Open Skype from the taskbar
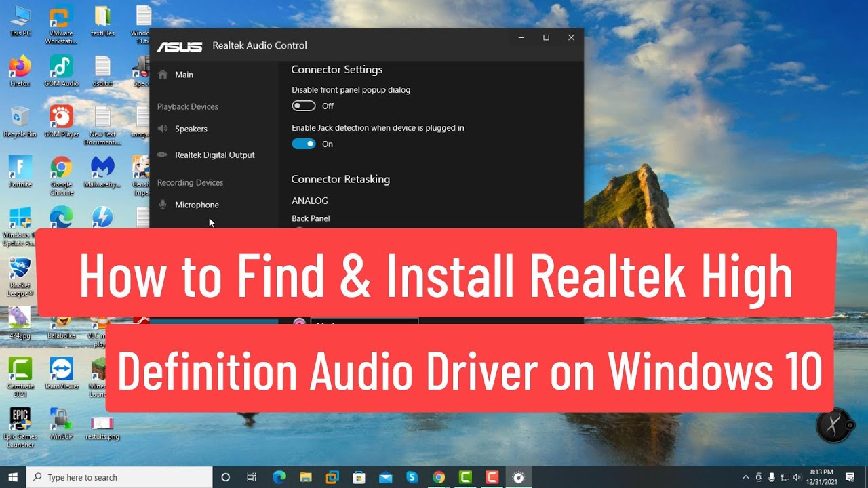The height and width of the screenshot is (488, 868). [412, 477]
